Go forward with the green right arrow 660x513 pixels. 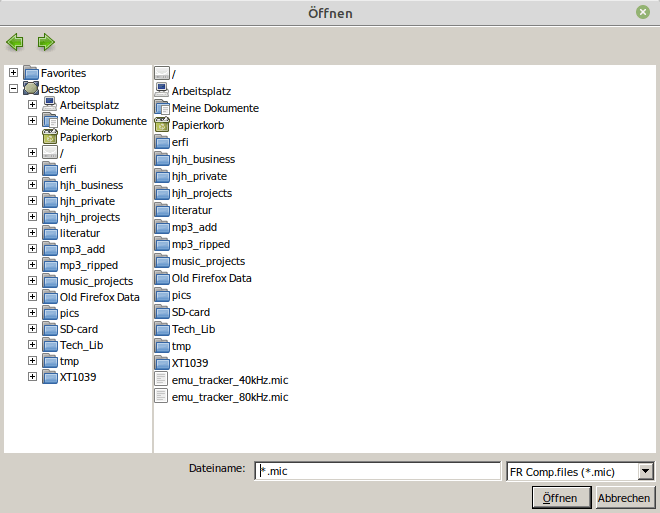(46, 42)
